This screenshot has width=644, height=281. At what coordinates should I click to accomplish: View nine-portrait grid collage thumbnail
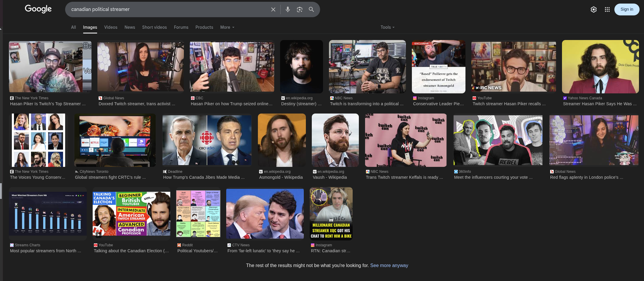[38, 140]
